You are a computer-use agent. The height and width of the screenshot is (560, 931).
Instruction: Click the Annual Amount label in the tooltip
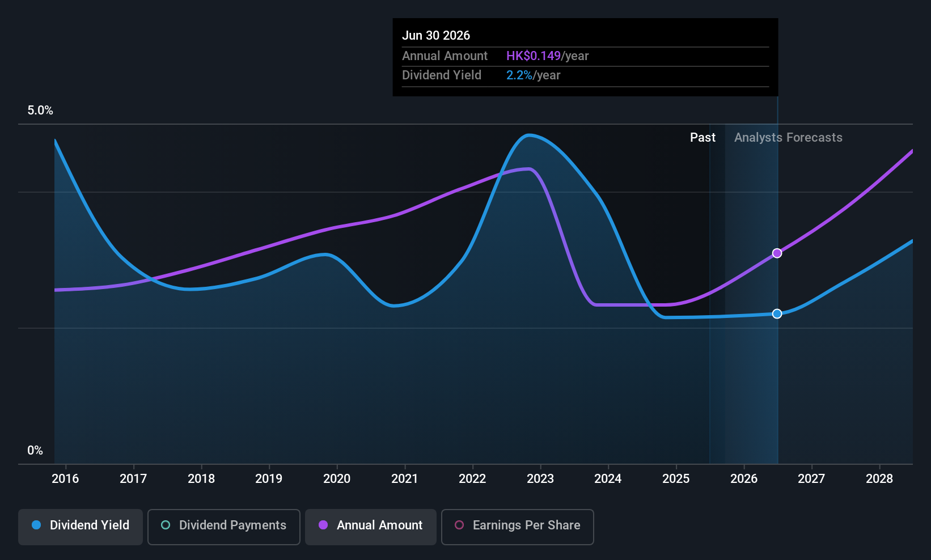tap(445, 56)
